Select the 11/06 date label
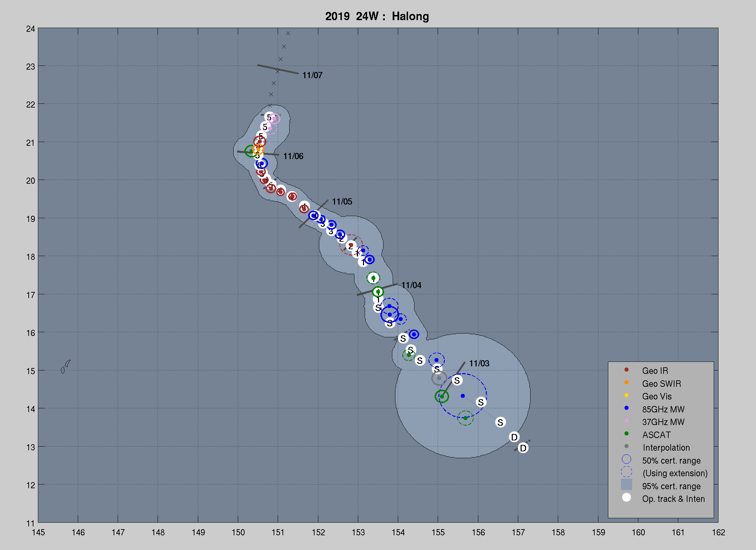The image size is (756, 550). click(293, 156)
